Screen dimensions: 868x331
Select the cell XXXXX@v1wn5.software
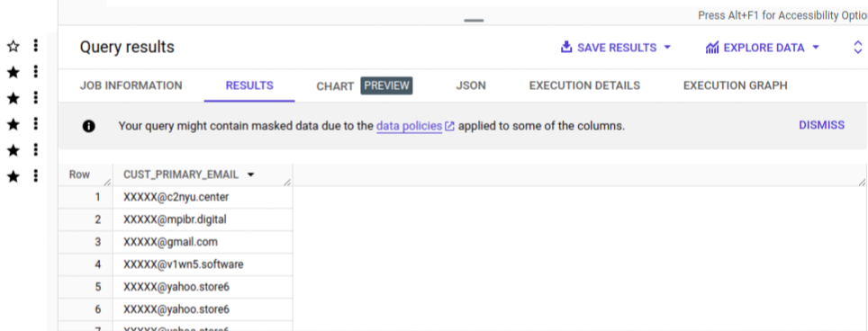coord(203,264)
